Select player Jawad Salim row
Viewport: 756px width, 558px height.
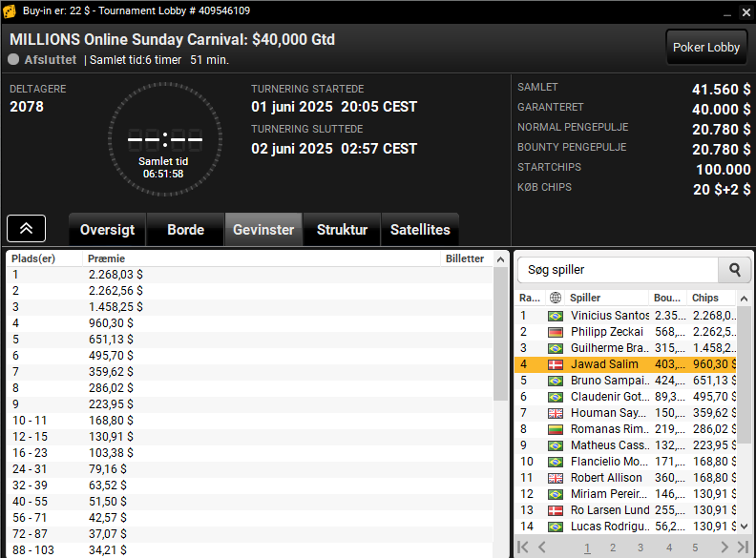point(625,364)
